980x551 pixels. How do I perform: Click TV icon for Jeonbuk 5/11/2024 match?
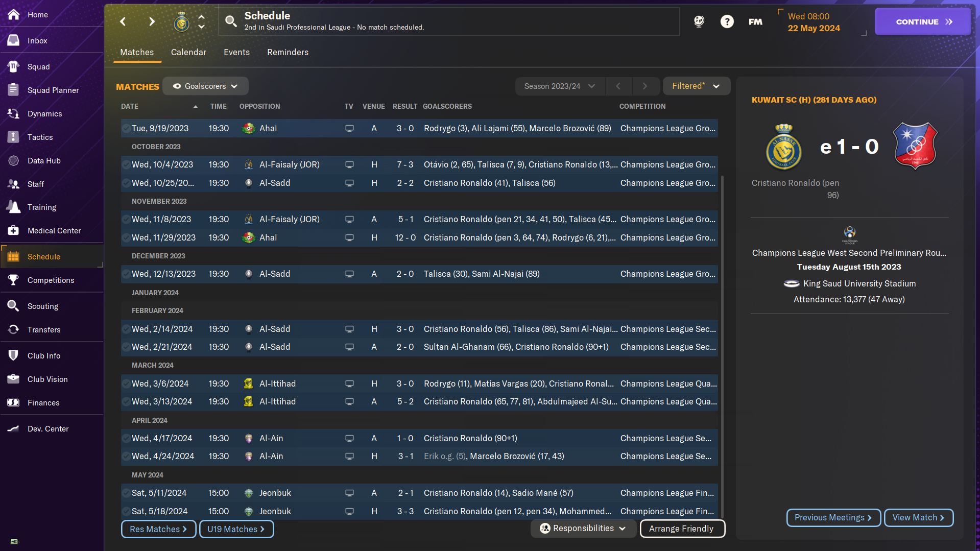[349, 493]
